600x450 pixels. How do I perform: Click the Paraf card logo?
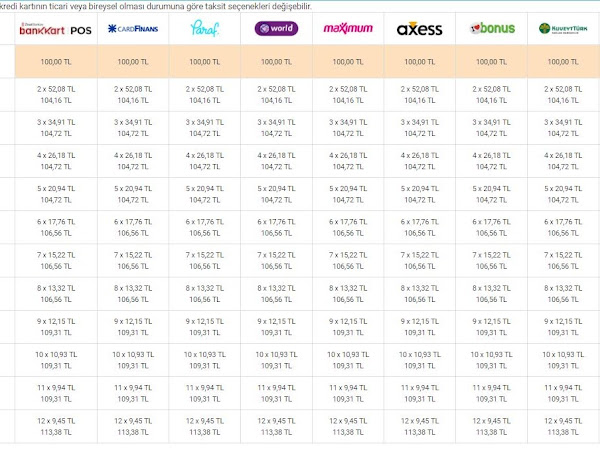click(205, 28)
